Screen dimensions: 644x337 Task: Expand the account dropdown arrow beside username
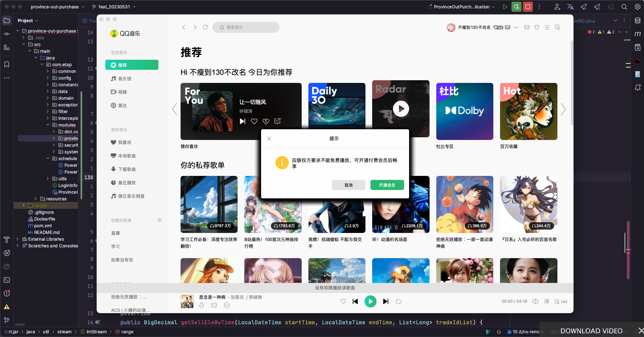point(516,28)
